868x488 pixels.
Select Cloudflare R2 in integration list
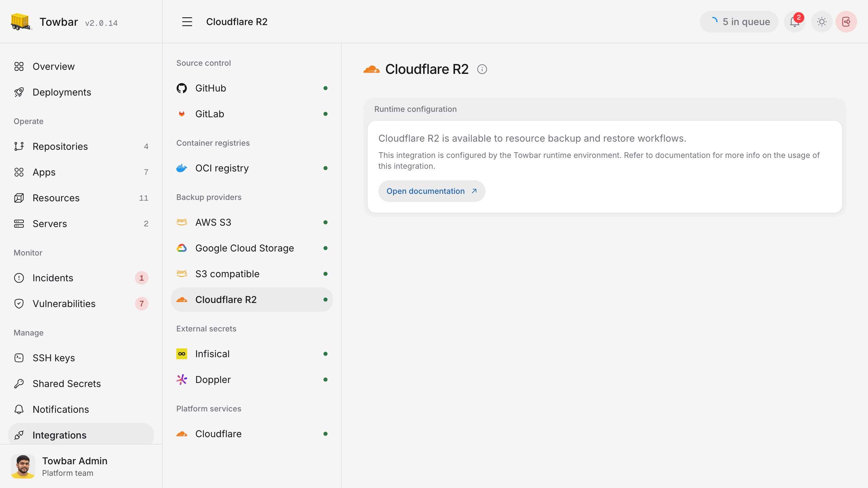tap(252, 300)
